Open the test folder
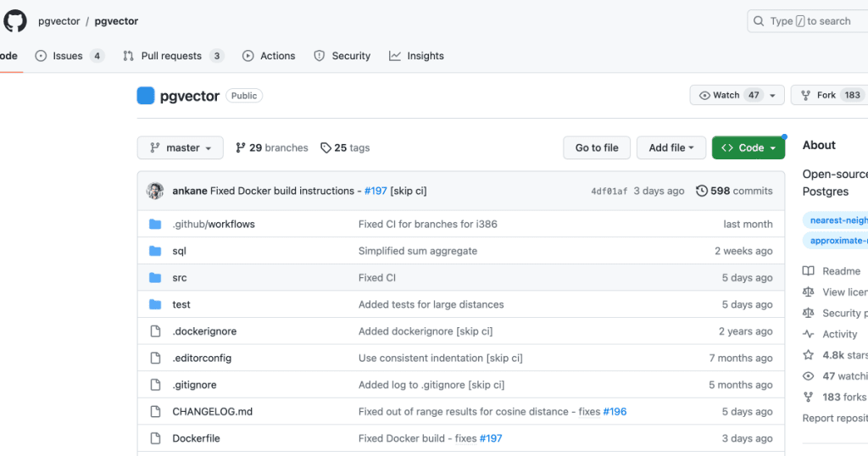The width and height of the screenshot is (868, 456). 181,304
